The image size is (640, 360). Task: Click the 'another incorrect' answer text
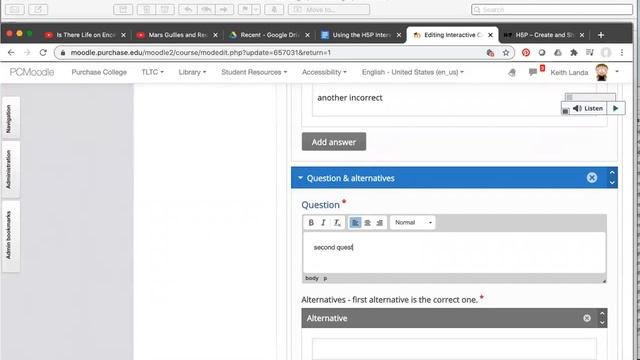[x=350, y=98]
